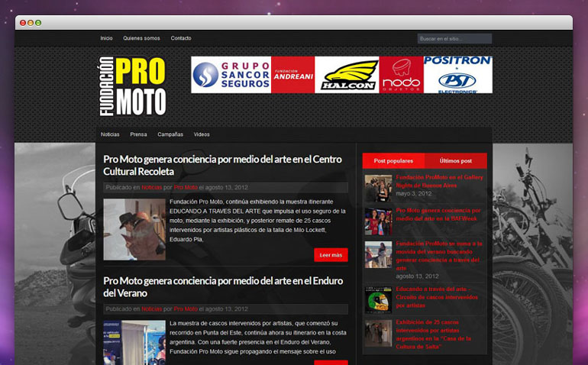Open the movida del verano popular post
The width and height of the screenshot is (588, 365).
[x=439, y=256]
